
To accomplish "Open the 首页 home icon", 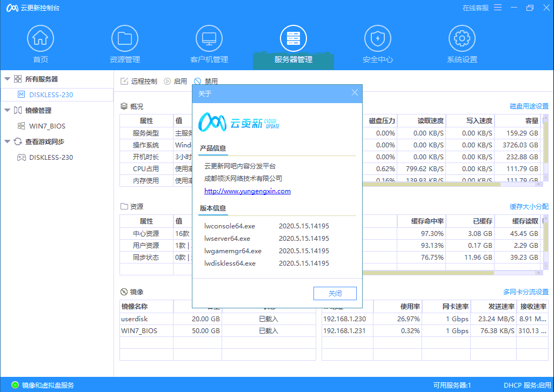I will tap(41, 38).
